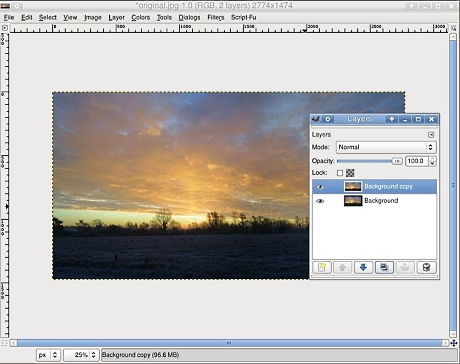The image size is (460, 364).
Task: Open the 25% zoom dropdown
Action: point(81,355)
